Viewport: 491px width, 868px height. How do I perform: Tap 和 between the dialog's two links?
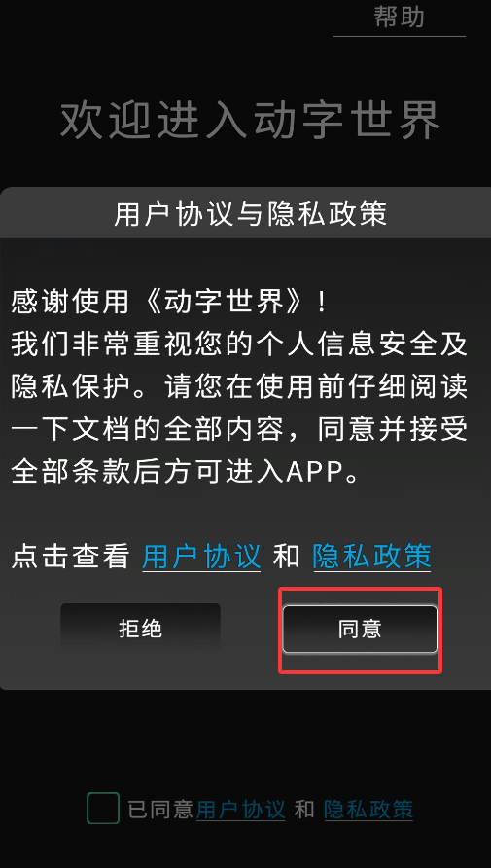click(x=287, y=557)
